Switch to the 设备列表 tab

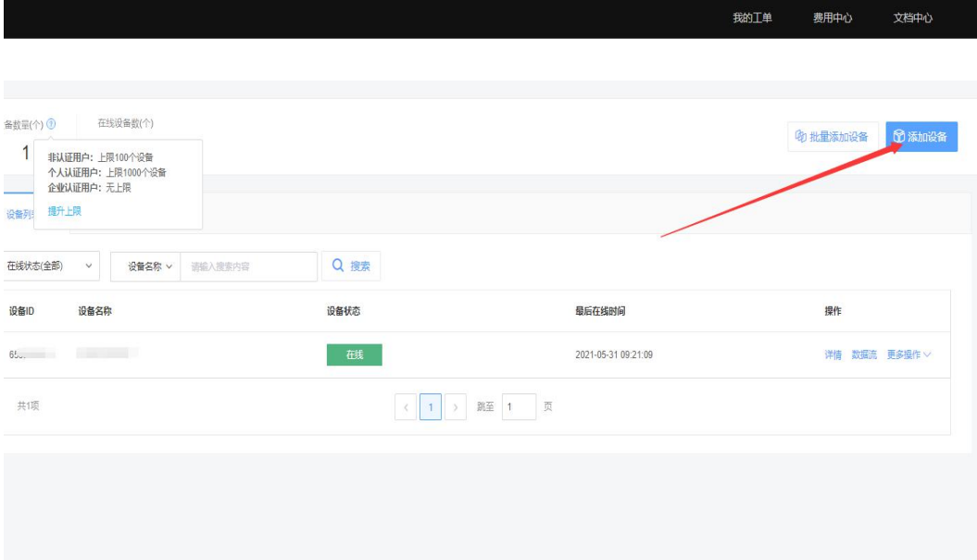pos(19,215)
